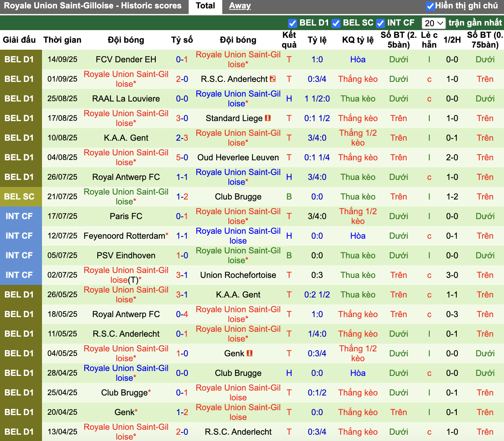The image size is (504, 441).
Task: Click Hòa result on 28/04/25 row
Action: pos(358,373)
